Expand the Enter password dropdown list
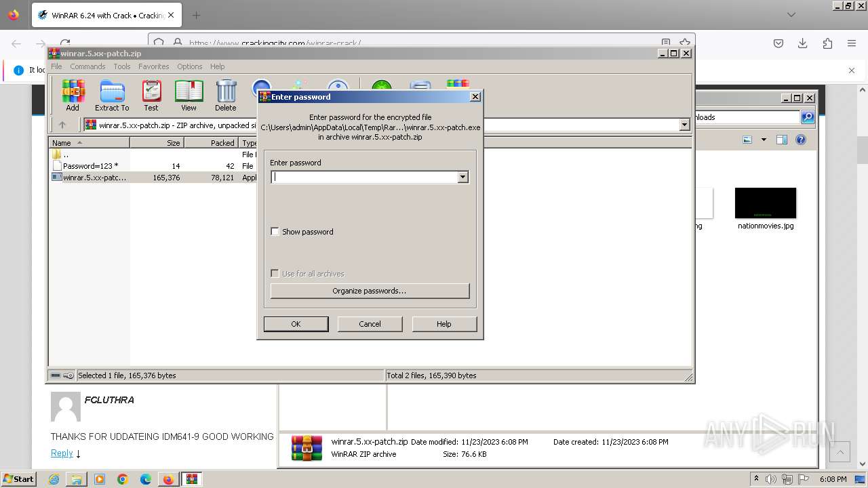Screen dimensions: 868x488 tap(462, 177)
